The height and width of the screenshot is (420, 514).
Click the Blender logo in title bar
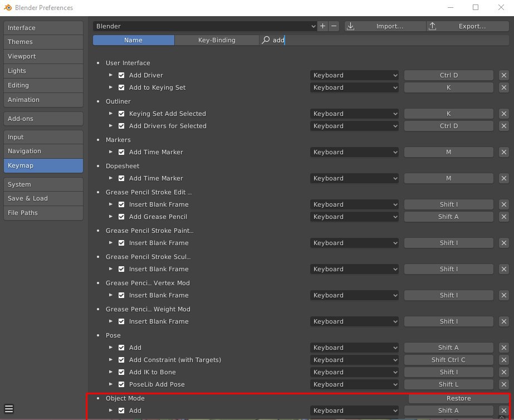tap(8, 7)
